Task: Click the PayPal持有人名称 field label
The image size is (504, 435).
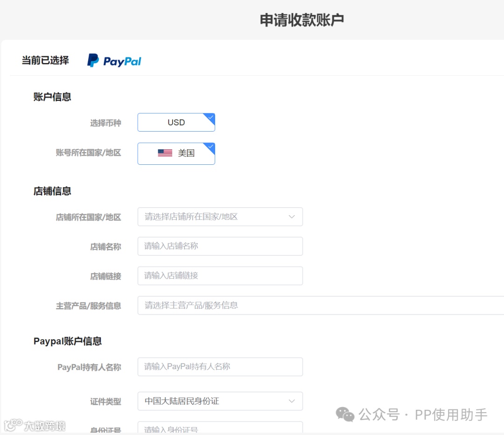Action: tap(89, 367)
